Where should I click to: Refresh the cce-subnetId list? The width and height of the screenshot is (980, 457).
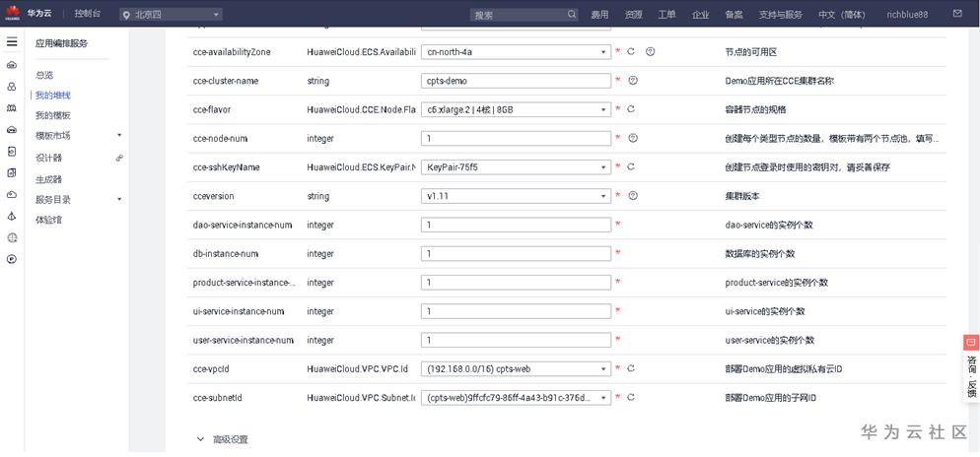tap(631, 397)
